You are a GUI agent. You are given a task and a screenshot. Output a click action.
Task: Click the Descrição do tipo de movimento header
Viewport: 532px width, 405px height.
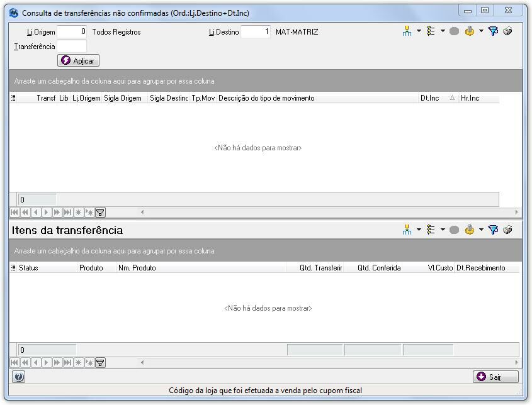click(x=317, y=98)
